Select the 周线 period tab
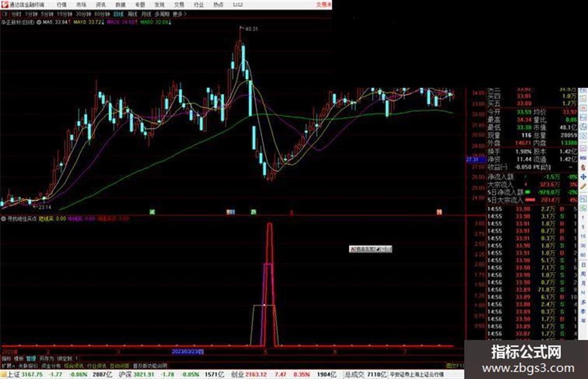 (x=133, y=14)
